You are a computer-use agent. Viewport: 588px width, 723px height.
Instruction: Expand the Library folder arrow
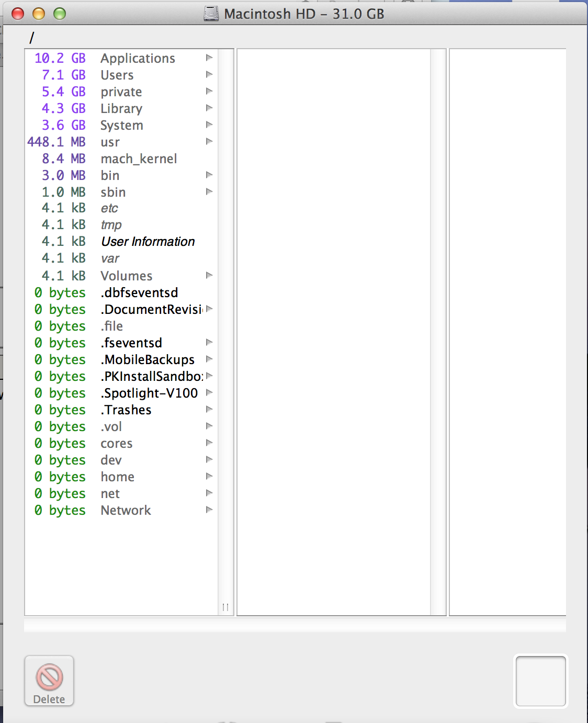pos(209,108)
